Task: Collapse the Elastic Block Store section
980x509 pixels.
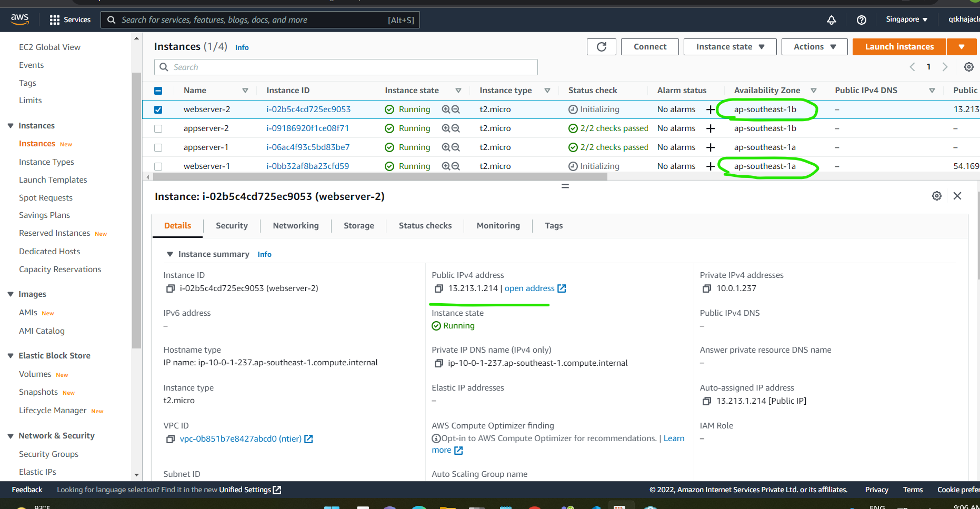Action: pos(11,356)
